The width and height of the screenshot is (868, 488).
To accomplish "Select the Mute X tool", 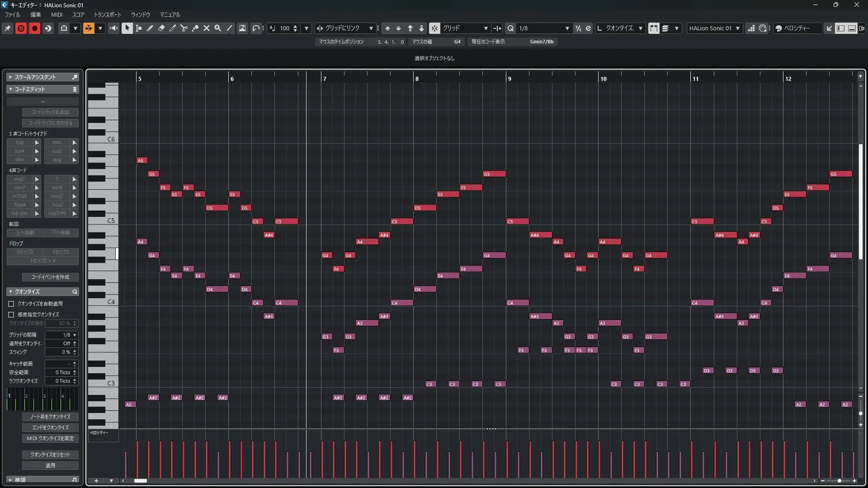I will (x=207, y=28).
